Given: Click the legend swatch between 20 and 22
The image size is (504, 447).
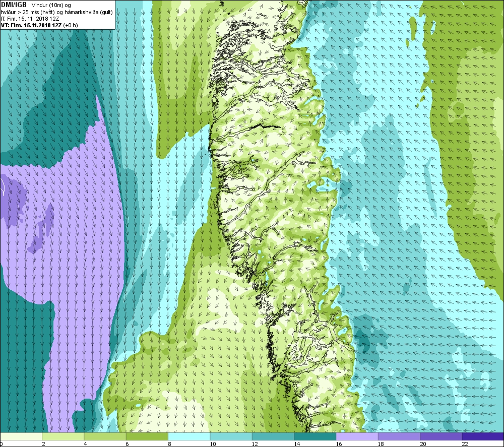Looking at the screenshot, I should pyautogui.click(x=440, y=436).
